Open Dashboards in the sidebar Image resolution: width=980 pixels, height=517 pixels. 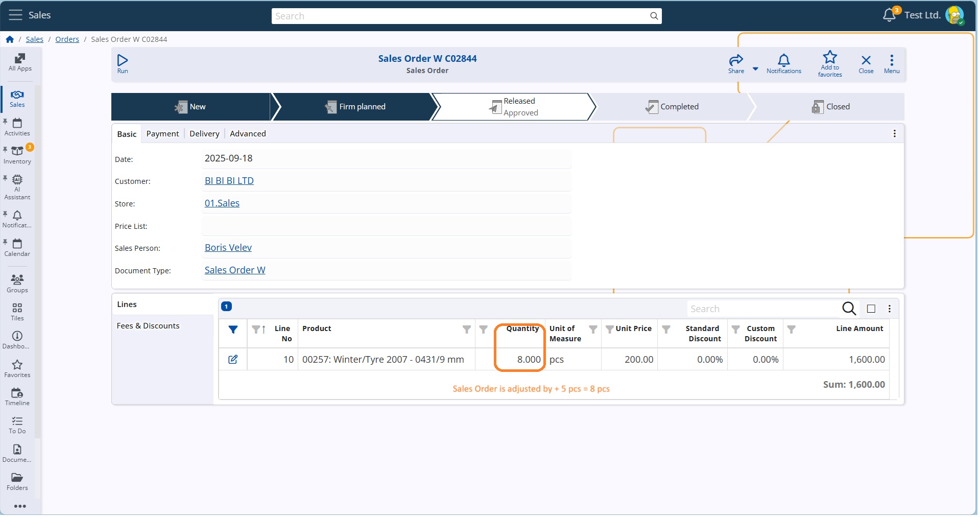(17, 340)
